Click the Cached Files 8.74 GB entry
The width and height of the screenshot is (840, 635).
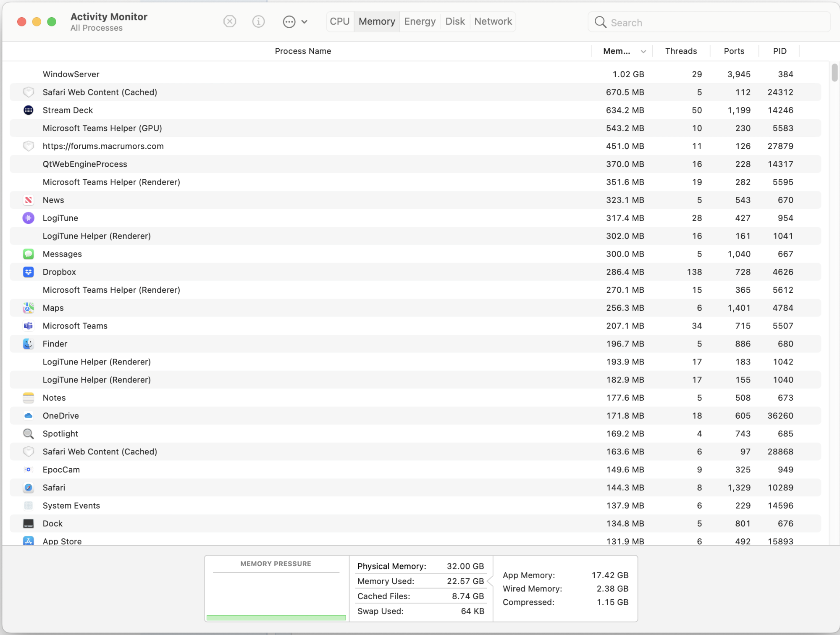(420, 596)
